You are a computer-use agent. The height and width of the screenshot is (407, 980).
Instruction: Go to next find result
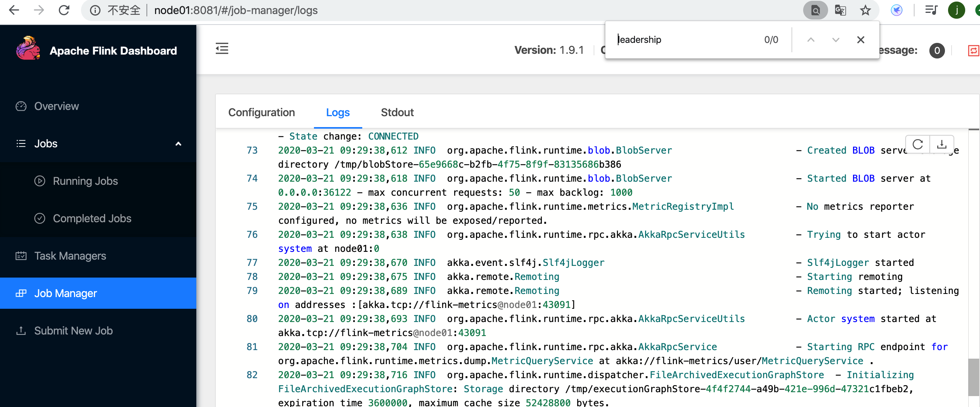click(836, 40)
